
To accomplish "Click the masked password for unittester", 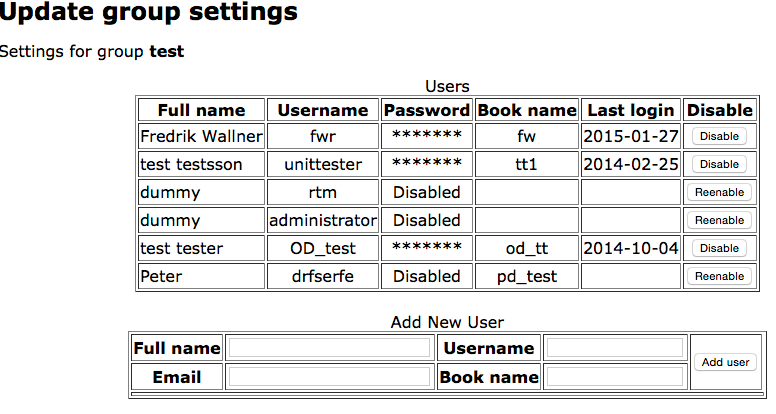I will 427,164.
